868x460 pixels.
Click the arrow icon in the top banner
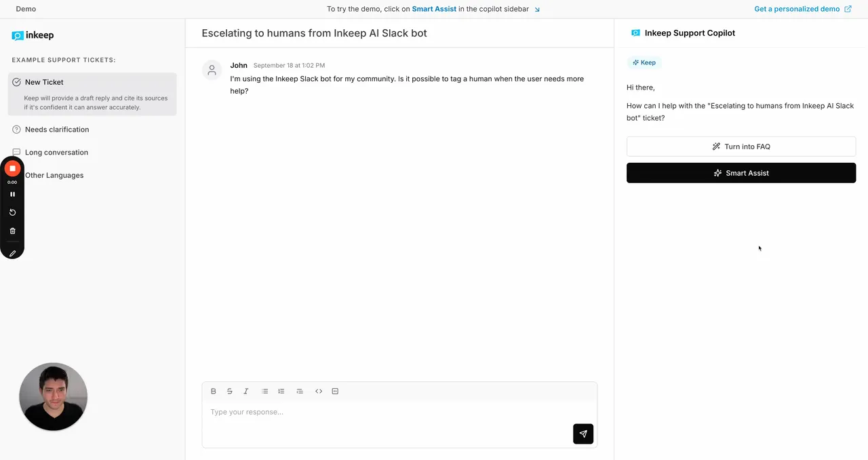coord(537,9)
